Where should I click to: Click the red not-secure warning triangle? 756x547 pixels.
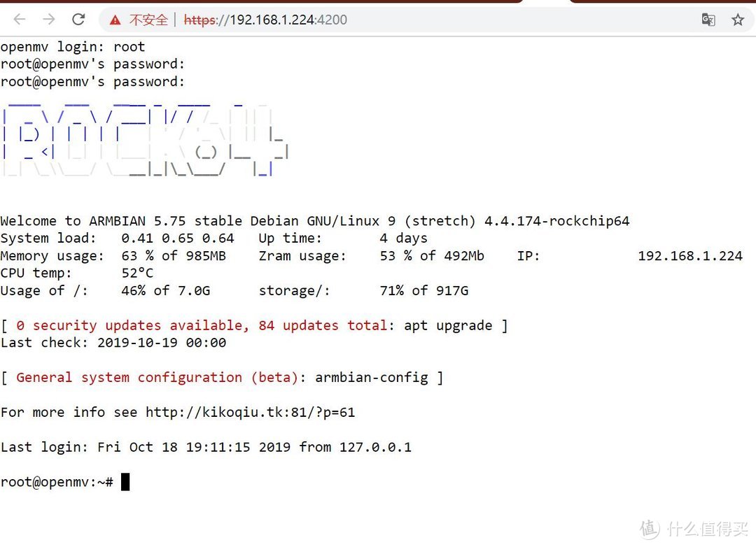click(115, 20)
